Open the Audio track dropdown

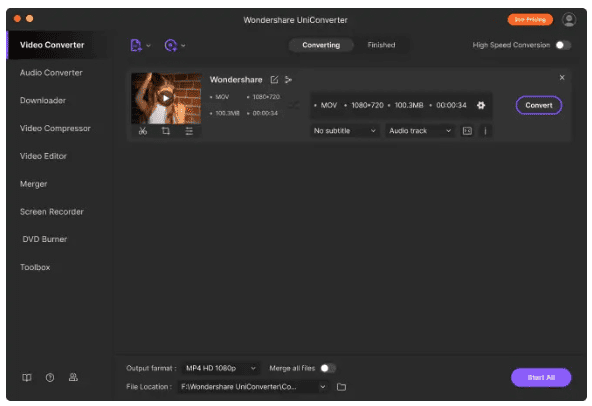click(420, 131)
